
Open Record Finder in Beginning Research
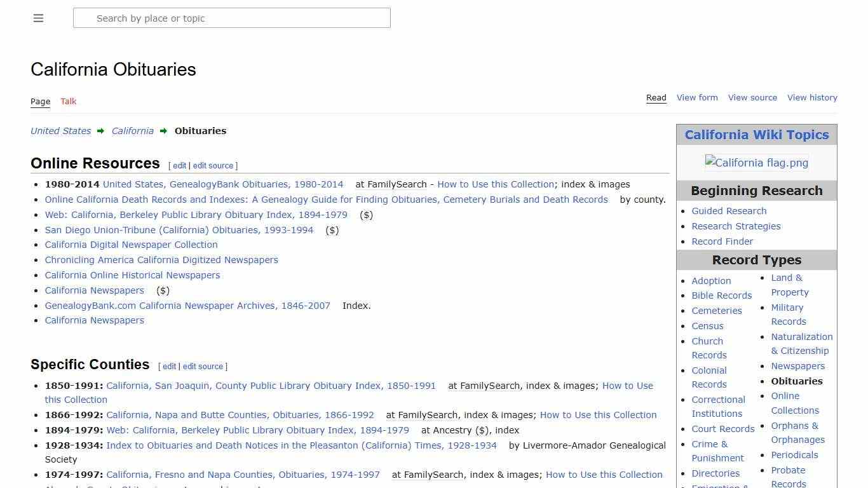[x=722, y=241]
